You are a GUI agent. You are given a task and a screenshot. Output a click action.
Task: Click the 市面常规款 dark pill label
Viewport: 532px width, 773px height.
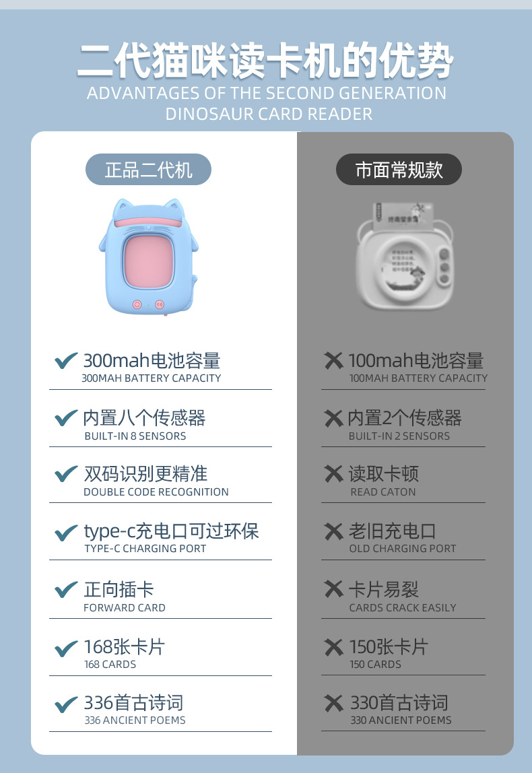point(399,170)
